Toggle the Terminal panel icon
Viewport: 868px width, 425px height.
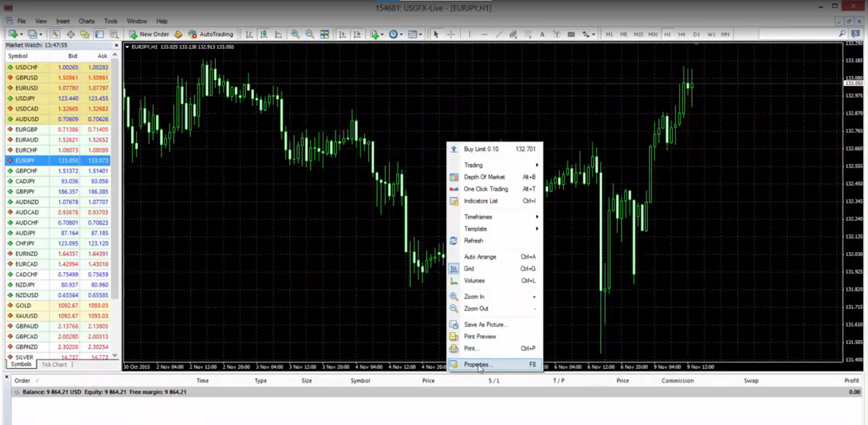coord(99,34)
